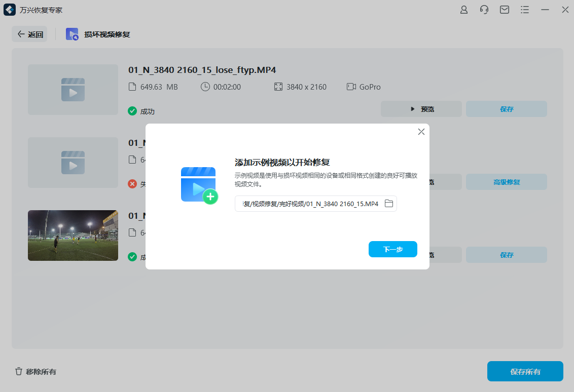Click the 损坏视频修复 feature badge icon
This screenshot has height=392, width=574.
71,34
